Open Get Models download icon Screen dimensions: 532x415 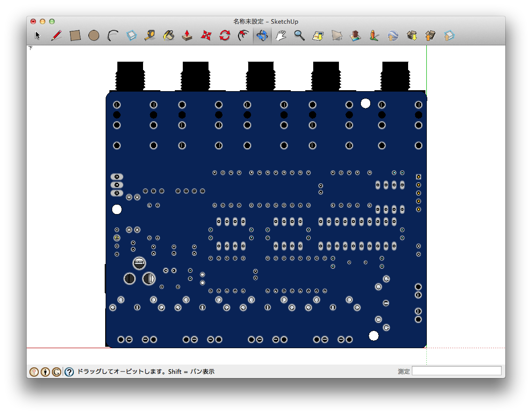(x=412, y=36)
